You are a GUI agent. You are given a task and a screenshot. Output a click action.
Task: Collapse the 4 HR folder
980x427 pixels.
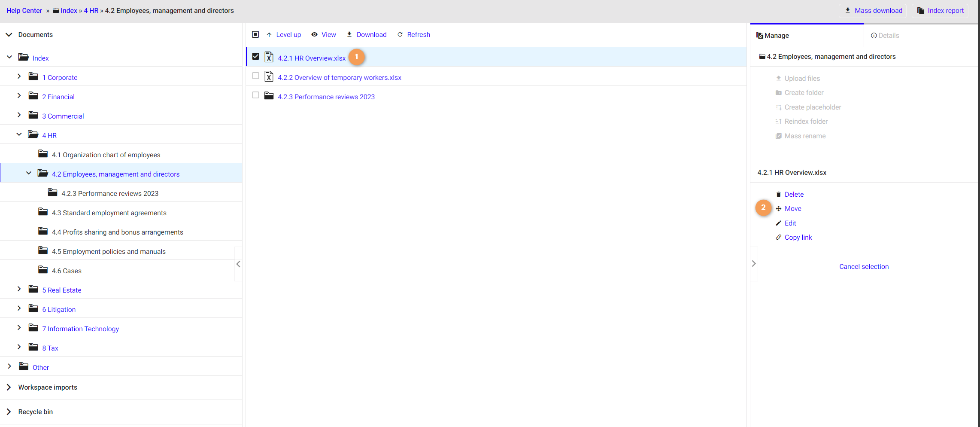point(19,134)
